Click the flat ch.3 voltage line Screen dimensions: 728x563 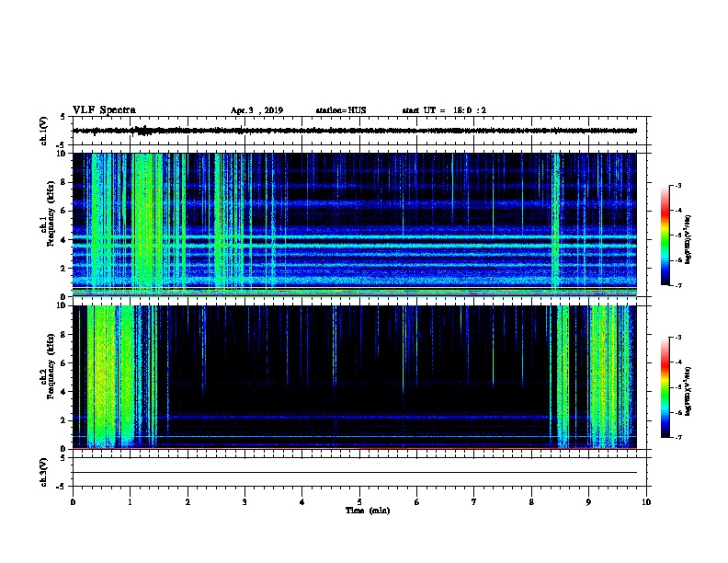[x=355, y=473]
